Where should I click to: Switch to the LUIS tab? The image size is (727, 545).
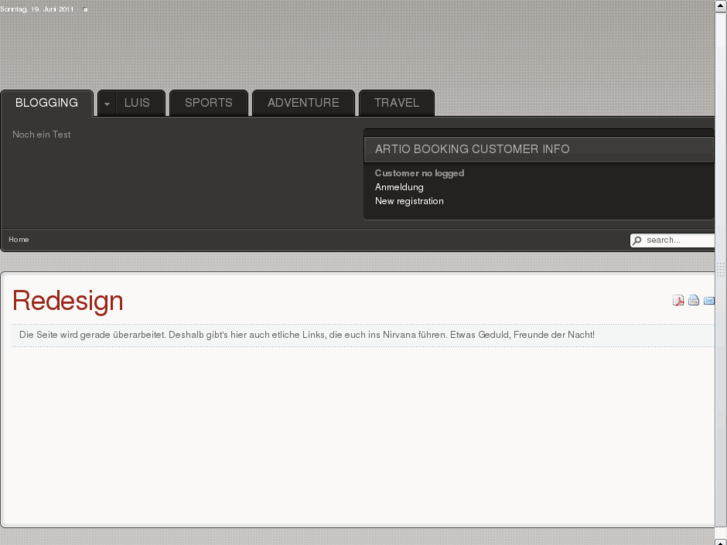click(137, 103)
